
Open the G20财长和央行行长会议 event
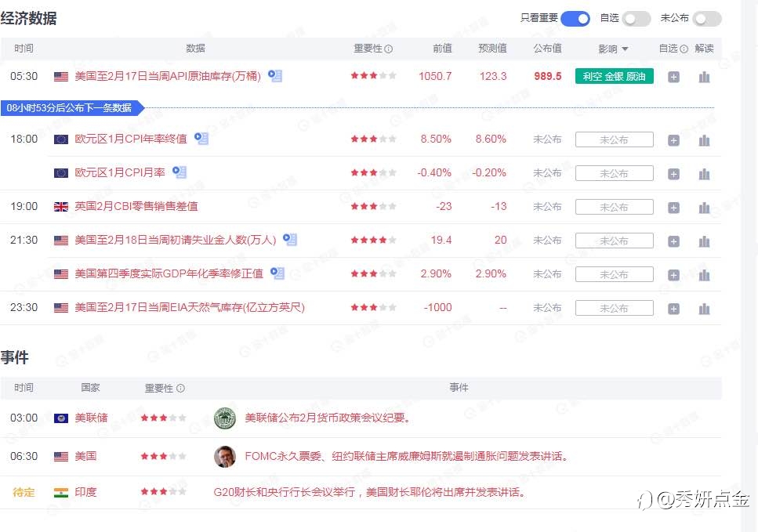coord(370,492)
